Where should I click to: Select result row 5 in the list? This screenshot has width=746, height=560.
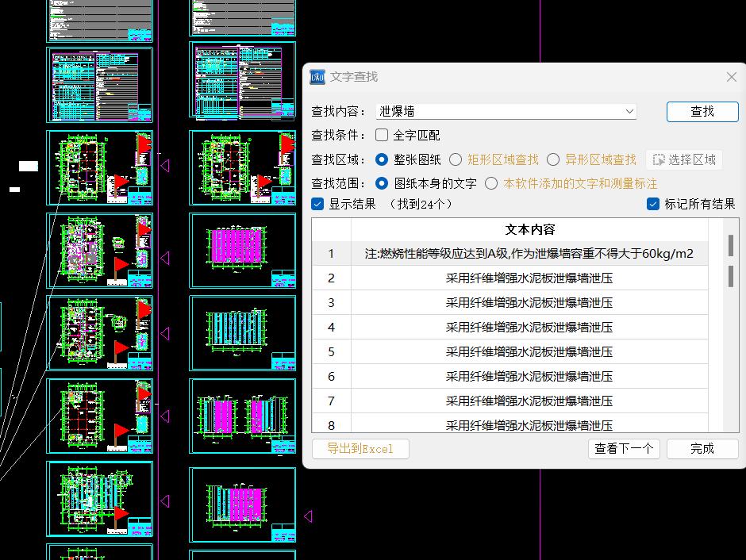point(524,351)
